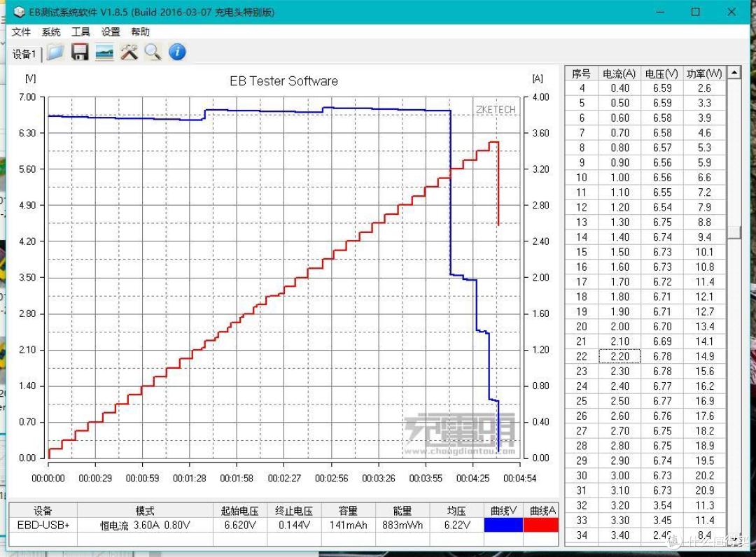The height and width of the screenshot is (557, 756).
Task: Select power 20.9 in row 31
Action: 704,491
